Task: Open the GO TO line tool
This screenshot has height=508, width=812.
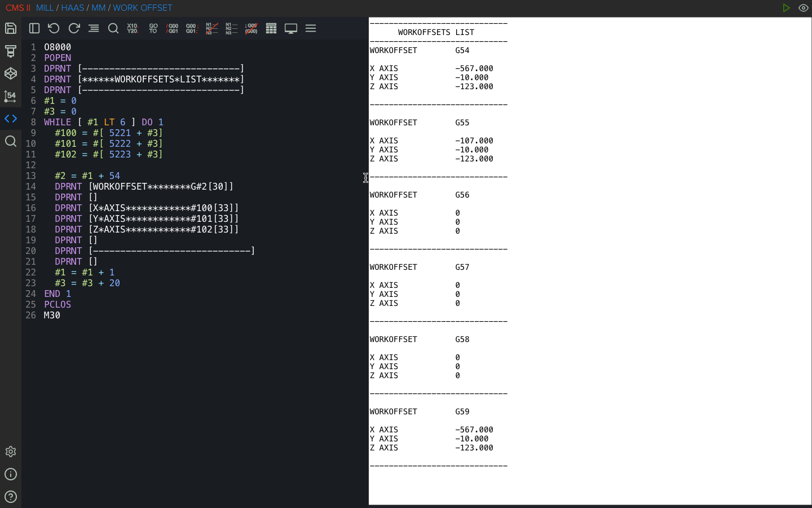Action: click(x=153, y=28)
